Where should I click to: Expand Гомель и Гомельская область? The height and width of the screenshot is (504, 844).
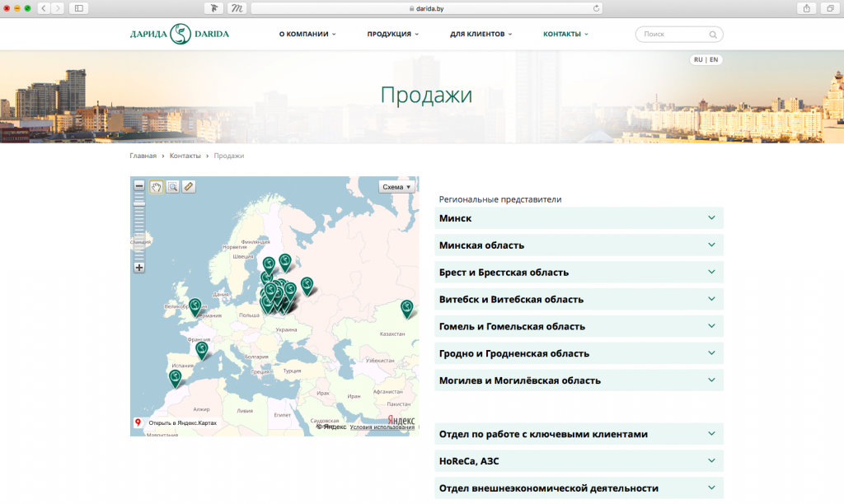coord(579,326)
